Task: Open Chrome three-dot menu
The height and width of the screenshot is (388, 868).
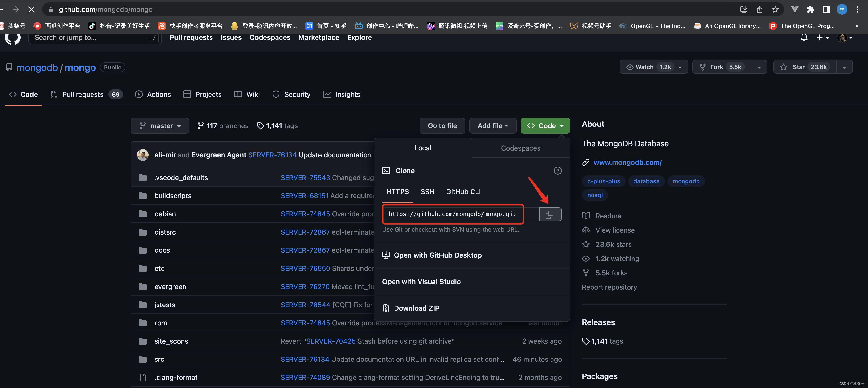Action: 857,9
